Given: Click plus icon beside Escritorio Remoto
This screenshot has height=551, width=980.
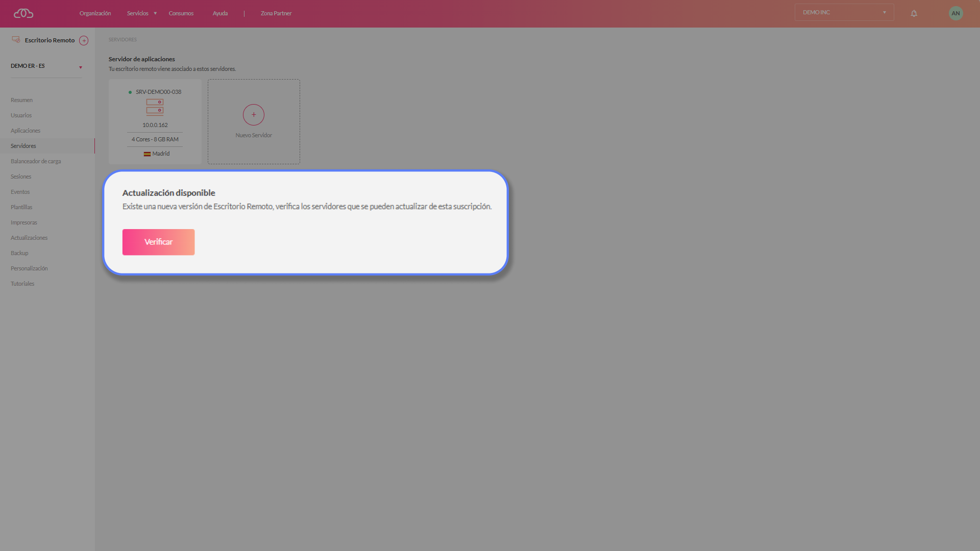Looking at the screenshot, I should tap(84, 41).
